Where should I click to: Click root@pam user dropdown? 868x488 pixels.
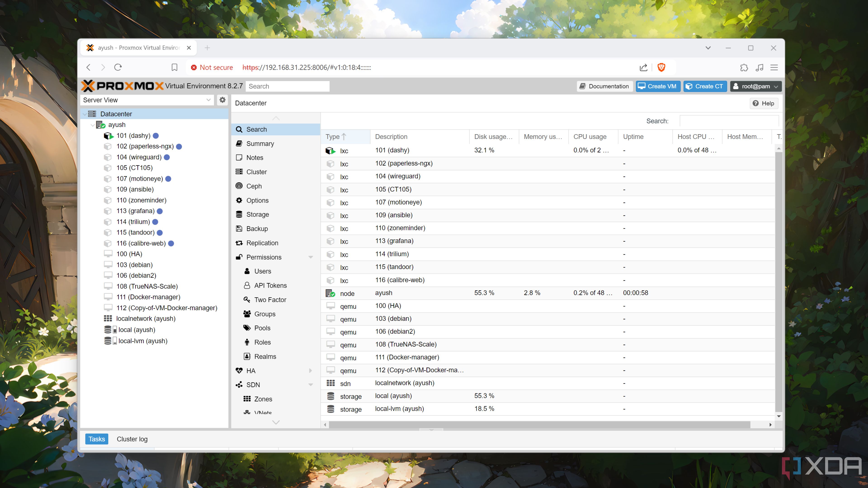(754, 86)
